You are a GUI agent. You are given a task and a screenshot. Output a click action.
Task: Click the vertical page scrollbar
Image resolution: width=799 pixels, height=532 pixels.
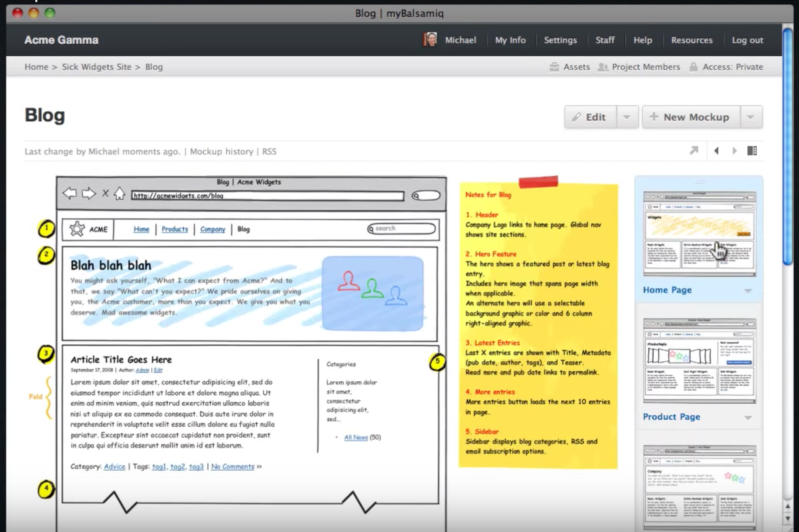click(x=788, y=147)
